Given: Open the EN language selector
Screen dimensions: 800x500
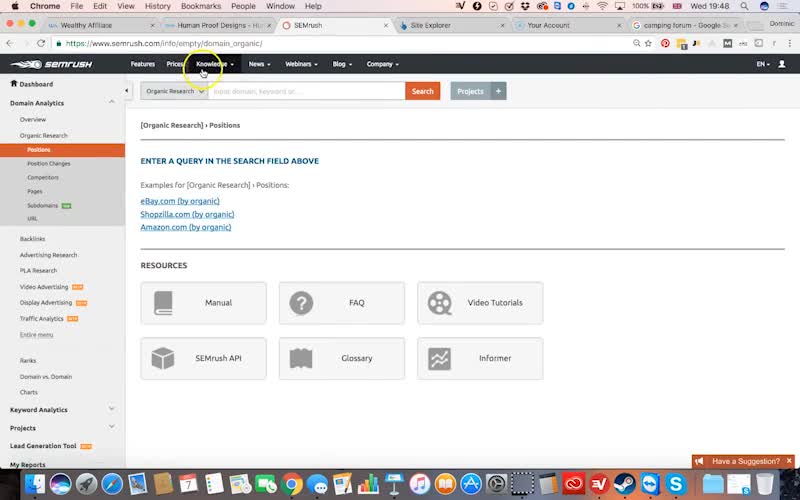Looking at the screenshot, I should tap(763, 64).
